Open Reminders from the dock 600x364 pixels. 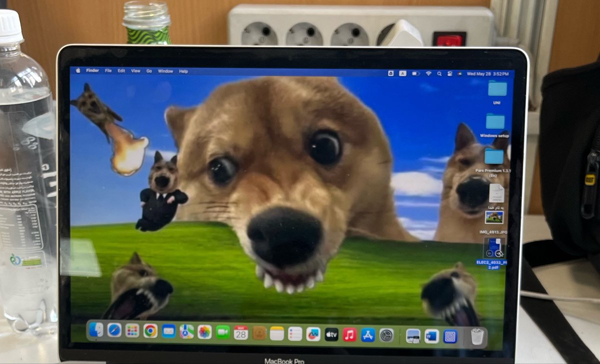coord(295,333)
